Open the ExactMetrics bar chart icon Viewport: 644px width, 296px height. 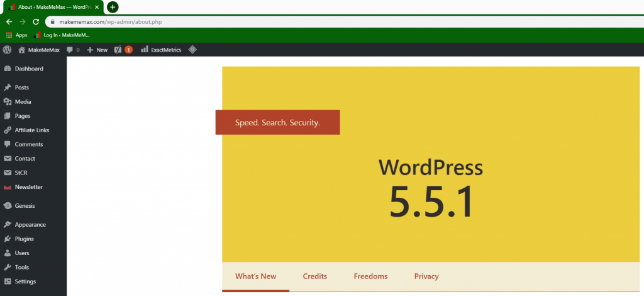pyautogui.click(x=145, y=49)
